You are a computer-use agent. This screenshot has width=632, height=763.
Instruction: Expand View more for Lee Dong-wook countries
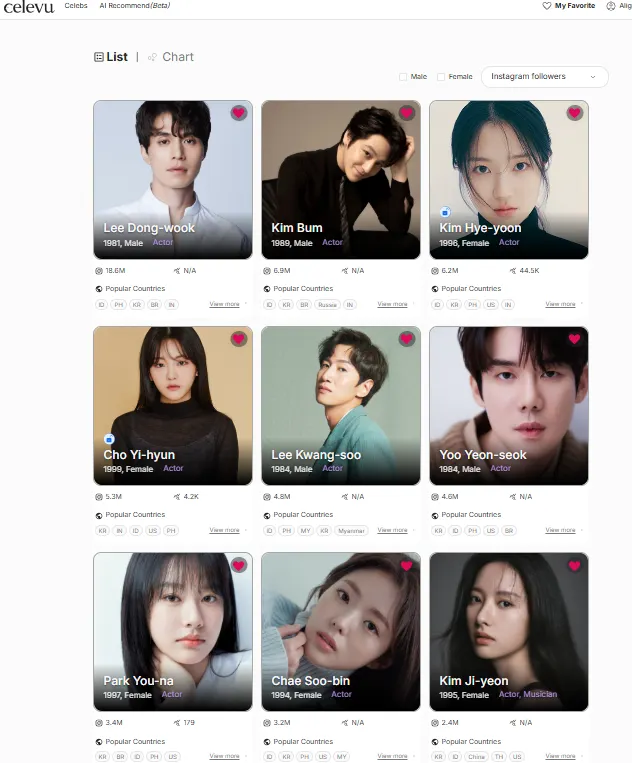pyautogui.click(x=224, y=304)
